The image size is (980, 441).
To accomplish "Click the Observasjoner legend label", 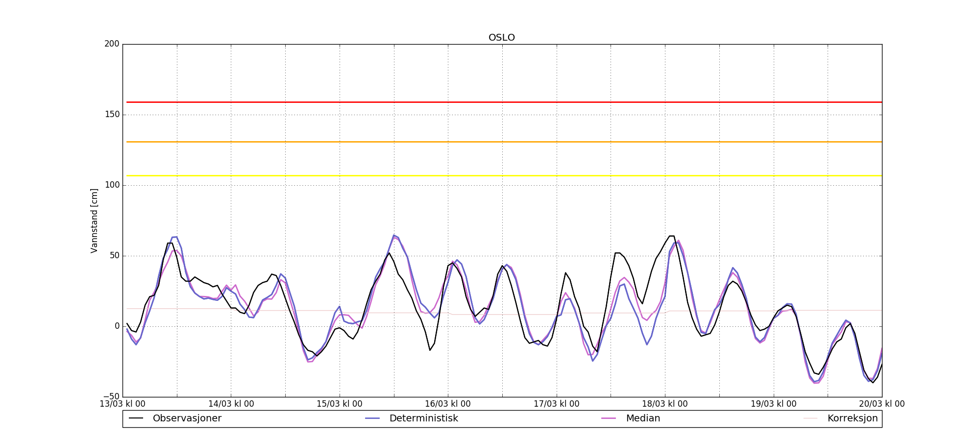I will click(187, 418).
